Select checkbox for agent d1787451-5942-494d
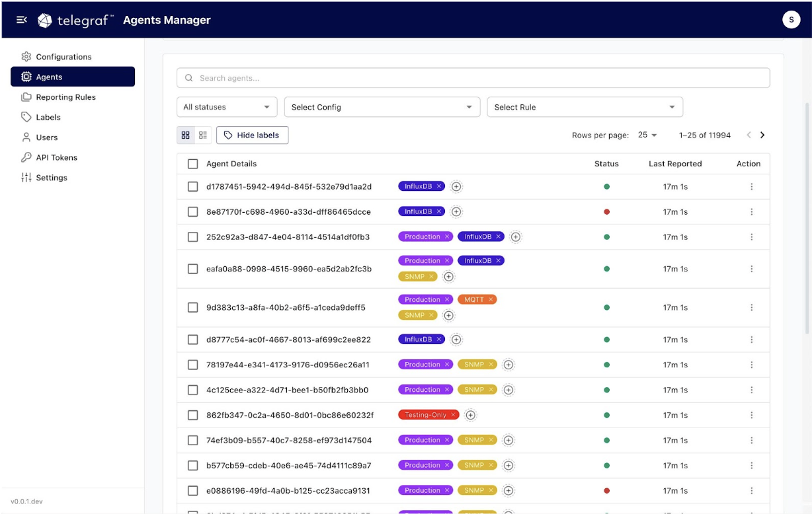 click(x=193, y=187)
